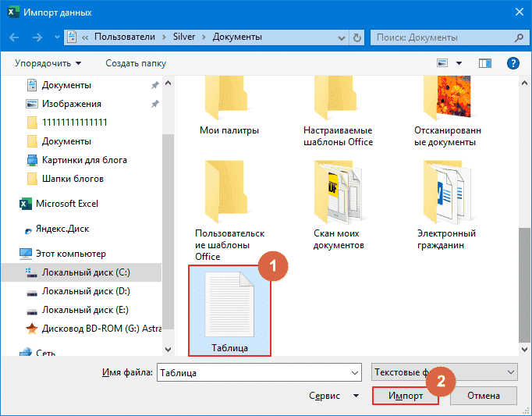Click the Microsoft Excel icon in sidebar
532x416 pixels.
point(25,204)
